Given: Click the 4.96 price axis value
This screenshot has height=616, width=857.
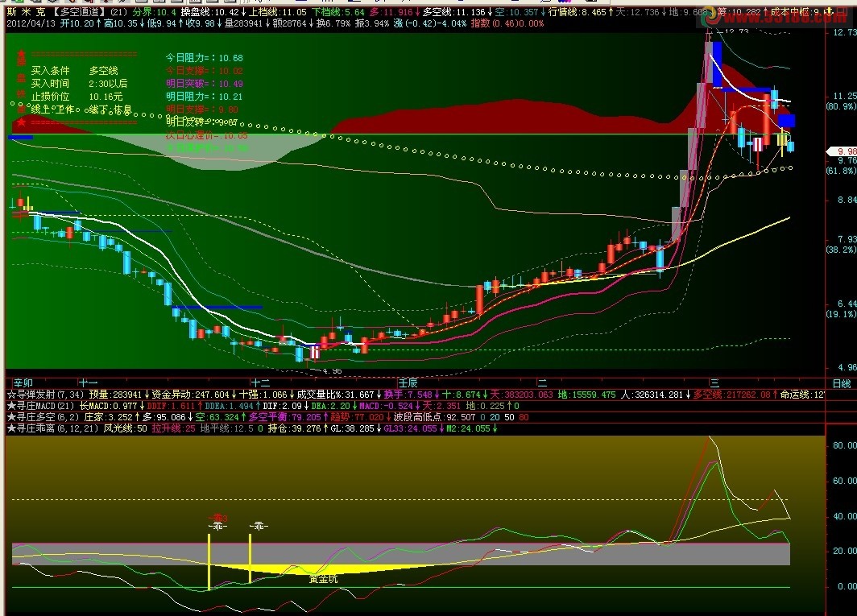Looking at the screenshot, I should [x=847, y=367].
